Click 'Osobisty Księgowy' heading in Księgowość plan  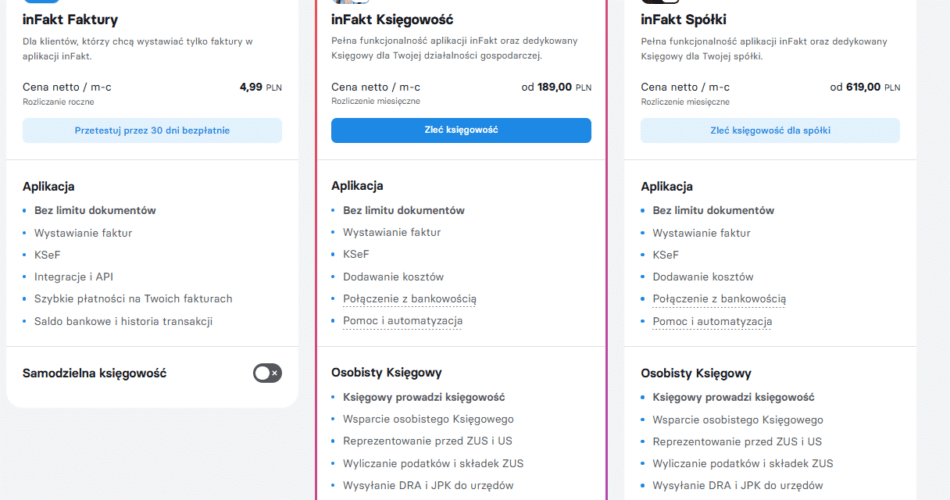coord(386,373)
